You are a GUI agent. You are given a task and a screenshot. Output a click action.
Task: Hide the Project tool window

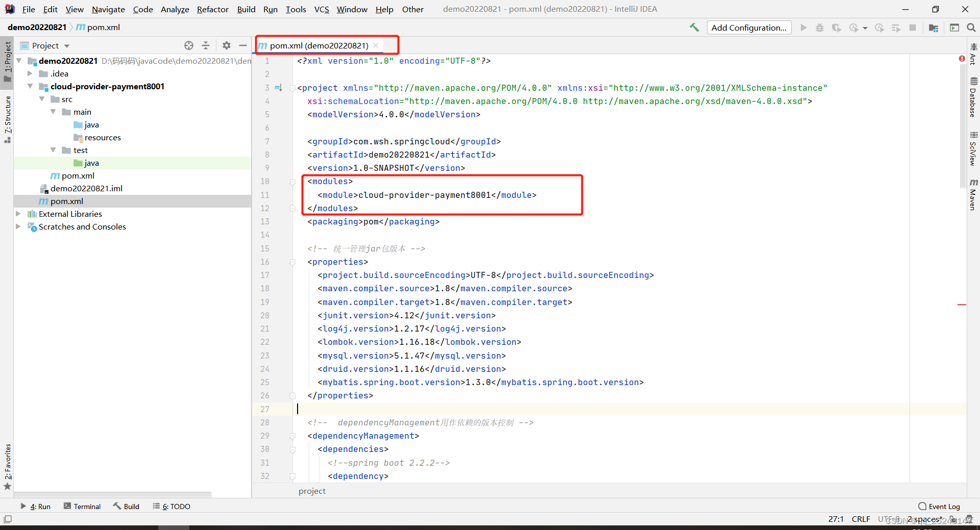click(x=243, y=45)
